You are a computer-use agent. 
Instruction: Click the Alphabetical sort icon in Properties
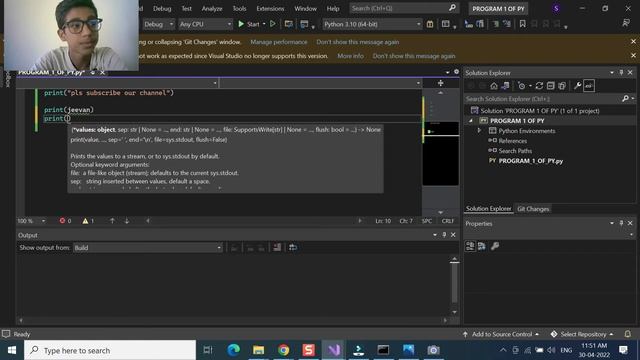point(482,246)
